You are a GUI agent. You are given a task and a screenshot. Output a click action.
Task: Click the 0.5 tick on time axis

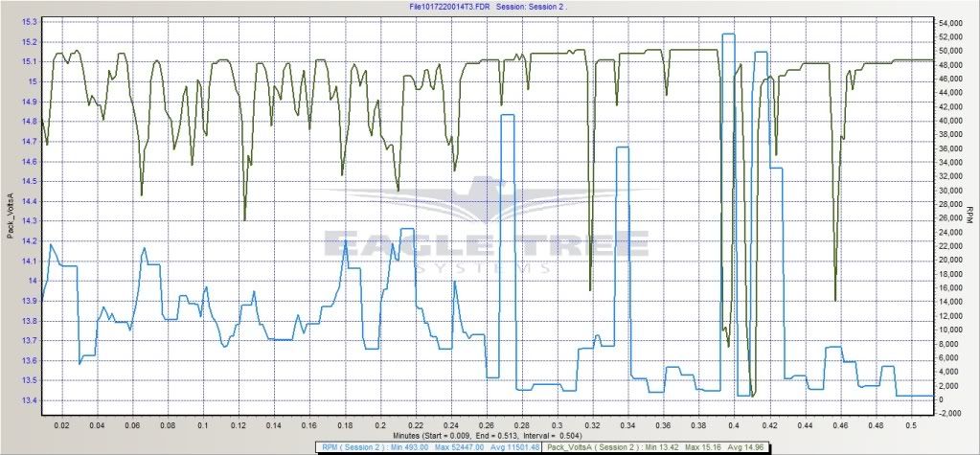pos(911,422)
